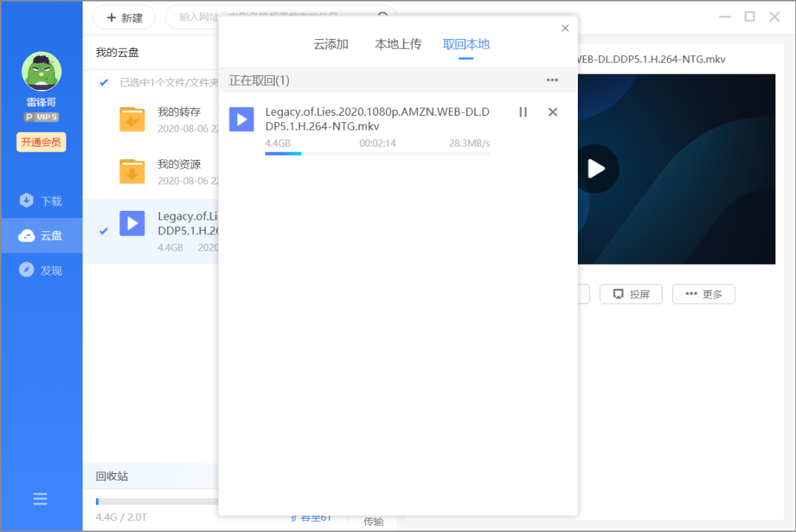Select the 云盘 icon in the sidebar
This screenshot has width=796, height=532.
click(41, 235)
